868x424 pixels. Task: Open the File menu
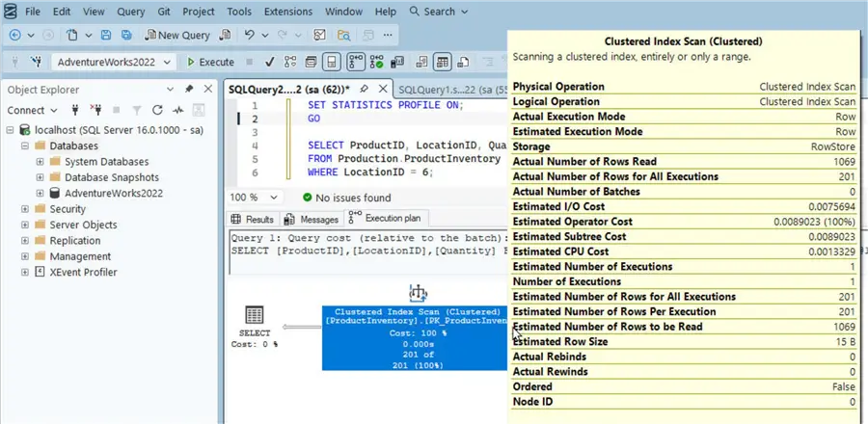click(33, 11)
